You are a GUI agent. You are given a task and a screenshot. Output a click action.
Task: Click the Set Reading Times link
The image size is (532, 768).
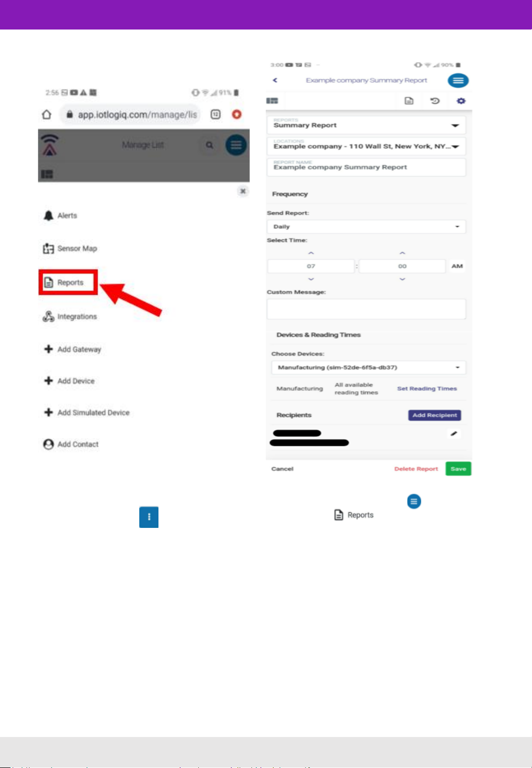coord(427,389)
